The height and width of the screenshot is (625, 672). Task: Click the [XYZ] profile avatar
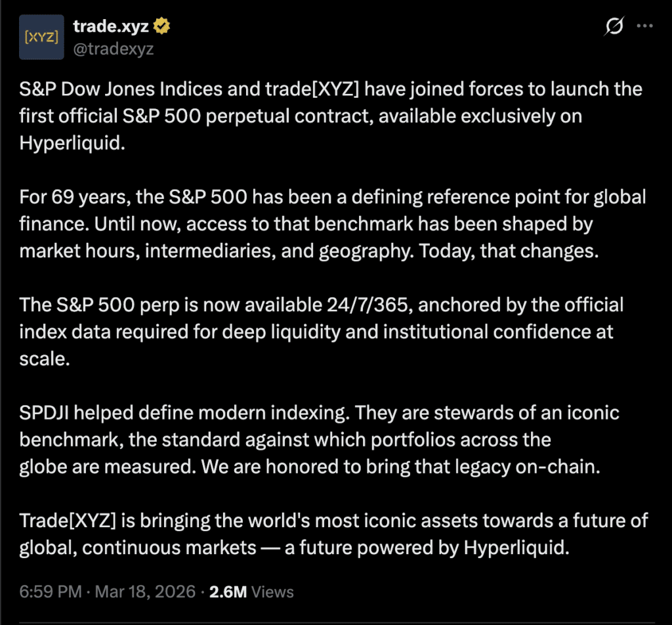click(41, 37)
